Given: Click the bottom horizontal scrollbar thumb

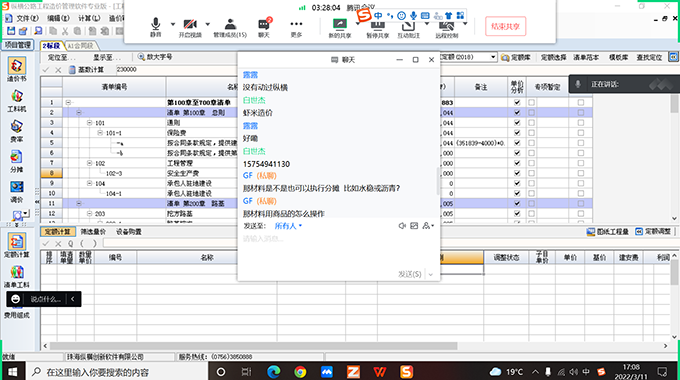Looking at the screenshot, I should click(253, 346).
